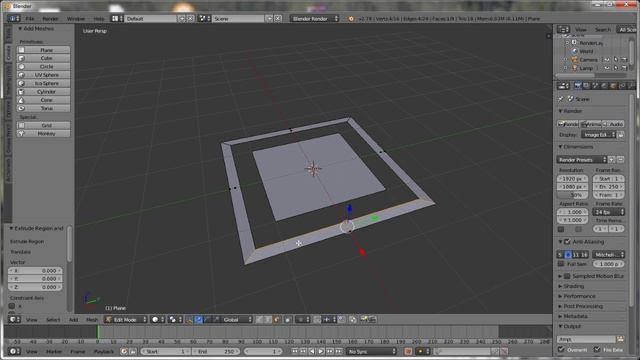Screen dimensions: 640x360
Task: Add a UV Sphere mesh
Action: [x=43, y=75]
